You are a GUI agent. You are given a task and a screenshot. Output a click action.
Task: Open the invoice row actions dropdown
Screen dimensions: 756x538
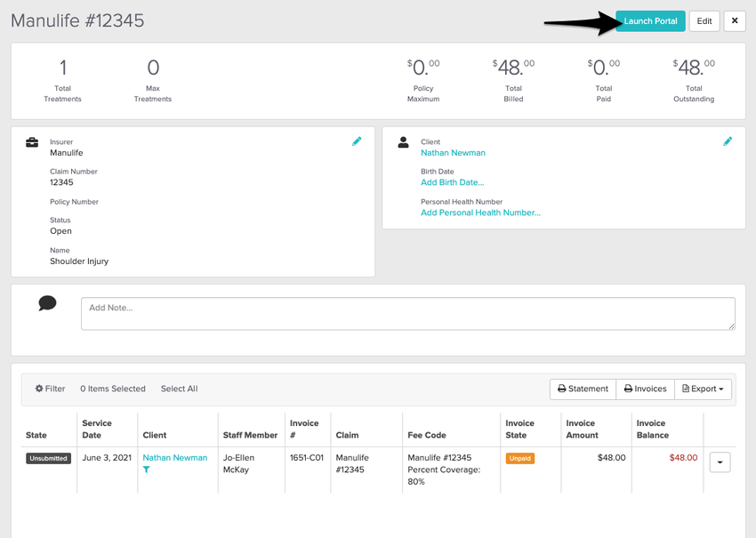click(x=720, y=462)
